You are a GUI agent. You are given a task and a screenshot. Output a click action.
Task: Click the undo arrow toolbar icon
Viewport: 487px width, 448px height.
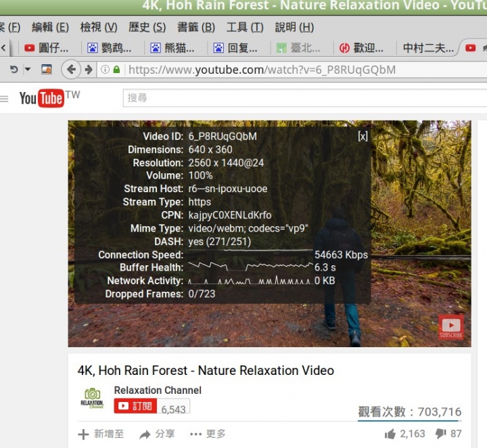coord(14,69)
